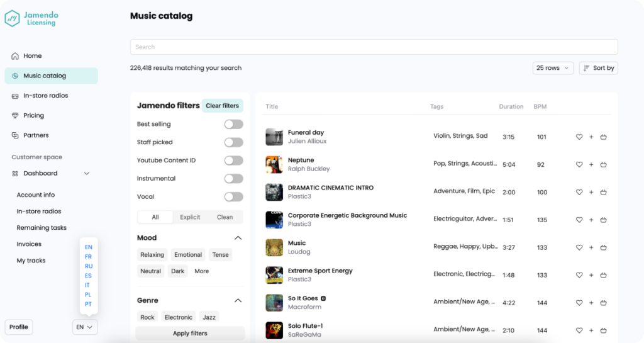Add Loudog Music track to basket
Image resolution: width=644 pixels, height=343 pixels.
[603, 247]
